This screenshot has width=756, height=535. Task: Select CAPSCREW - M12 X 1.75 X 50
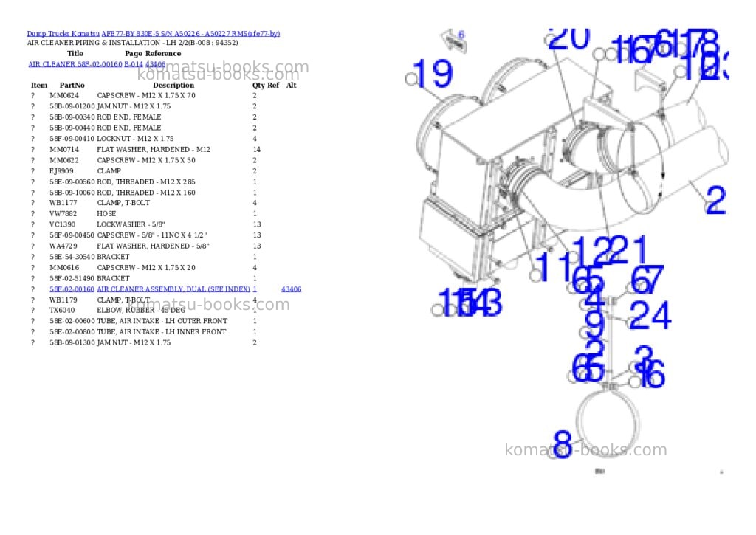(146, 160)
